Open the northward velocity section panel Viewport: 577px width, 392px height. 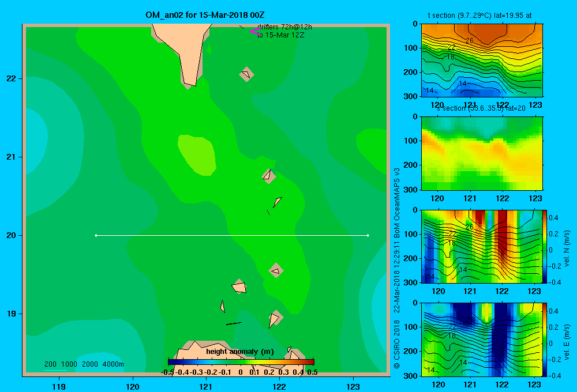coord(482,246)
